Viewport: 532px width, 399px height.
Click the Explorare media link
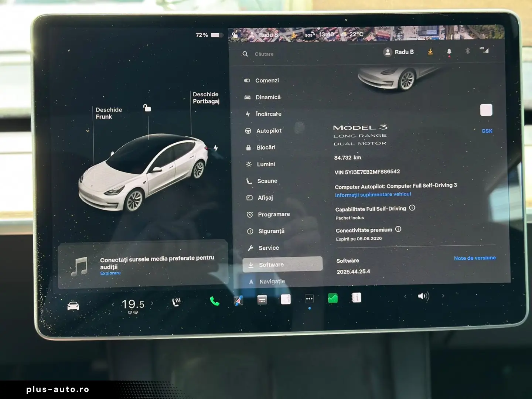click(110, 273)
